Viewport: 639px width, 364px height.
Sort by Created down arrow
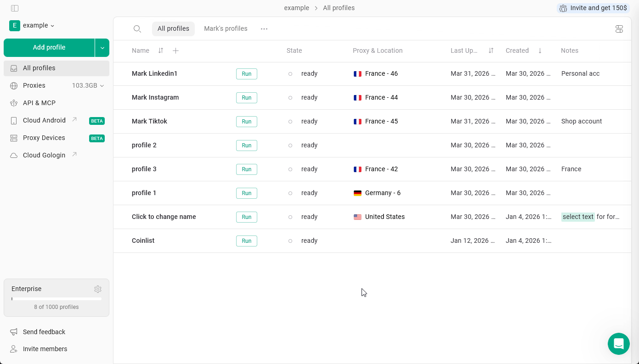[x=540, y=50]
